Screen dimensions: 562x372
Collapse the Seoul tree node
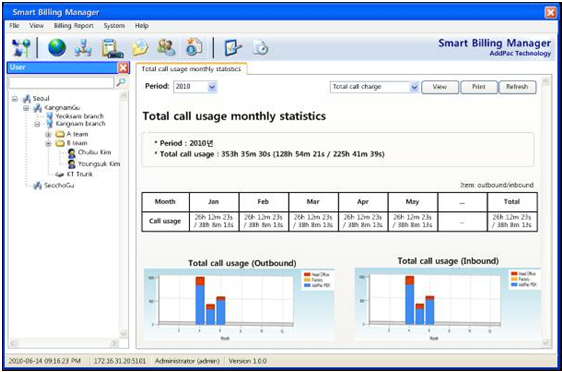click(15, 99)
